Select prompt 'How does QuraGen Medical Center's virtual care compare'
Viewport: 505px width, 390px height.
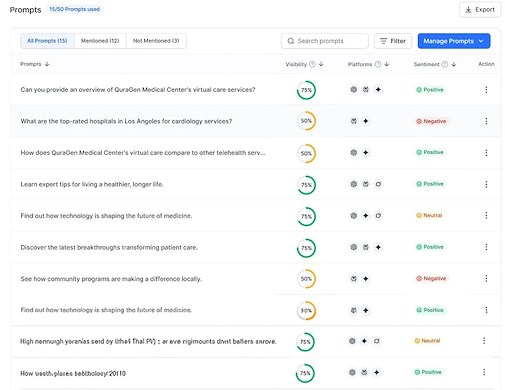(x=143, y=153)
